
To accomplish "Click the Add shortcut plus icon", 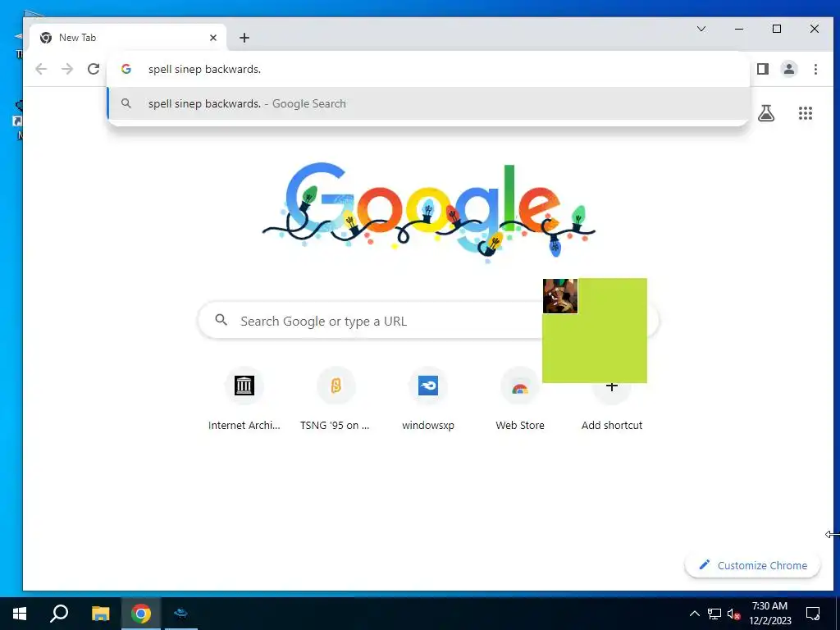I will click(x=612, y=386).
